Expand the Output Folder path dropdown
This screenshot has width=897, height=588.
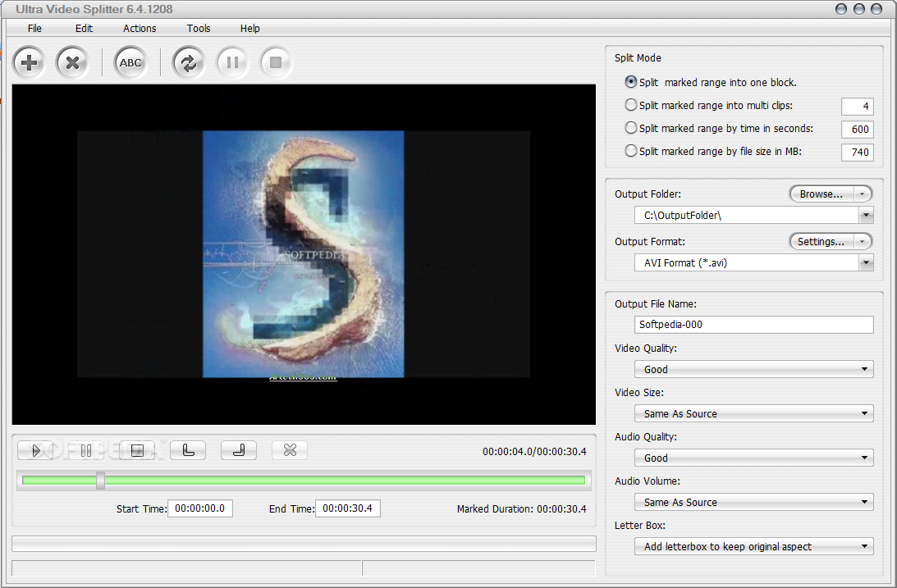click(866, 216)
